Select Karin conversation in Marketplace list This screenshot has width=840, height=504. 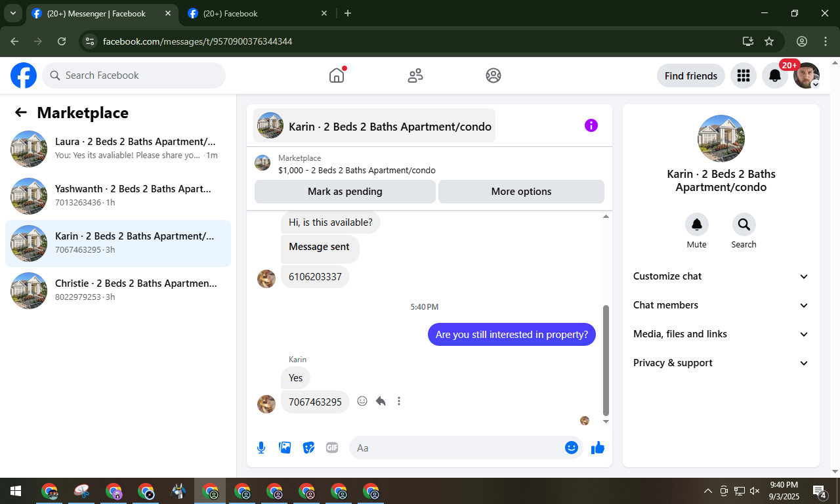click(x=118, y=243)
